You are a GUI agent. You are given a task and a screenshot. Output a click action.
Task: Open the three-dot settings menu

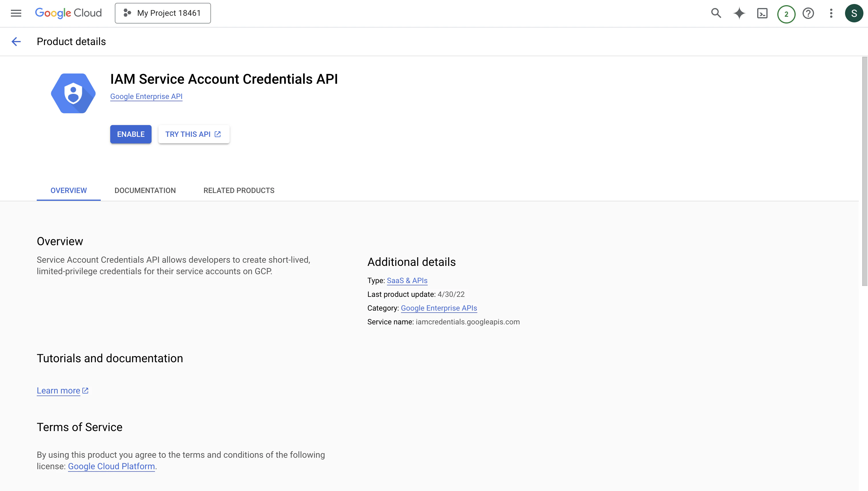coord(831,13)
